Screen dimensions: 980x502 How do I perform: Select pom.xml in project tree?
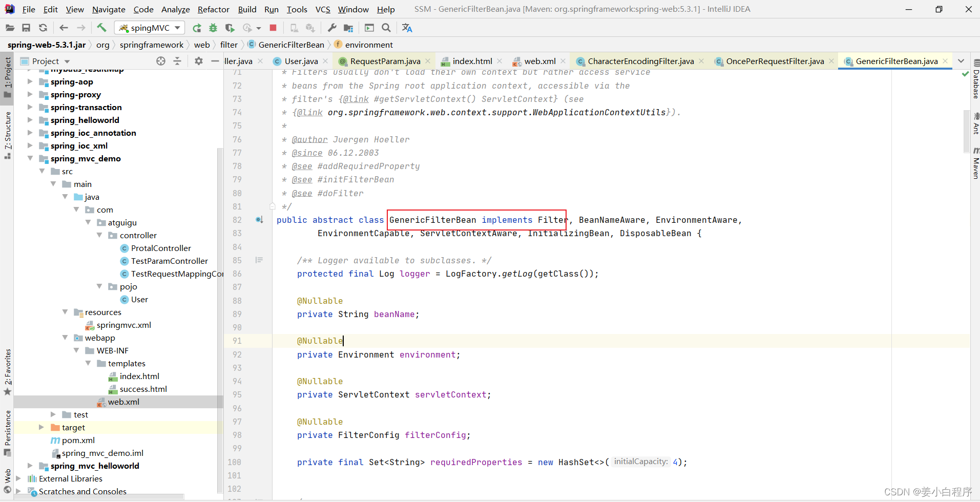78,440
